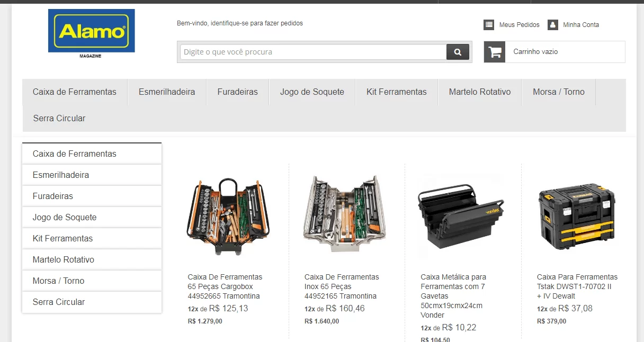644x342 pixels.
Task: Click the shopping cart icon
Action: [x=495, y=52]
